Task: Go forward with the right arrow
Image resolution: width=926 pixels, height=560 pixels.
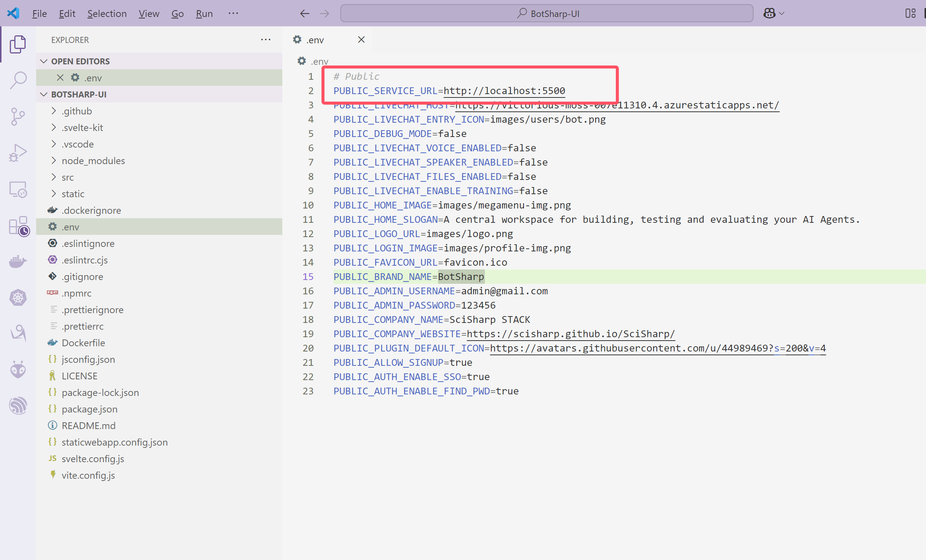Action: 324,14
